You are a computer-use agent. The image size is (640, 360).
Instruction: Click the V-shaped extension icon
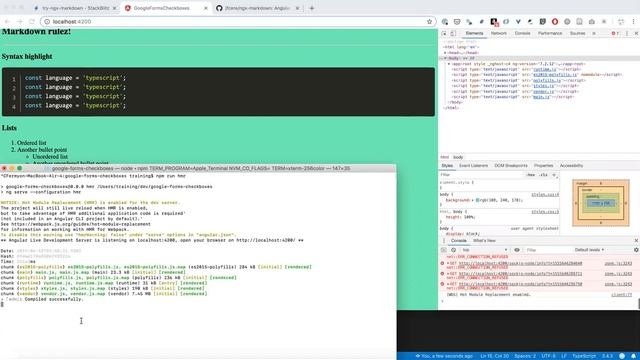click(x=518, y=22)
